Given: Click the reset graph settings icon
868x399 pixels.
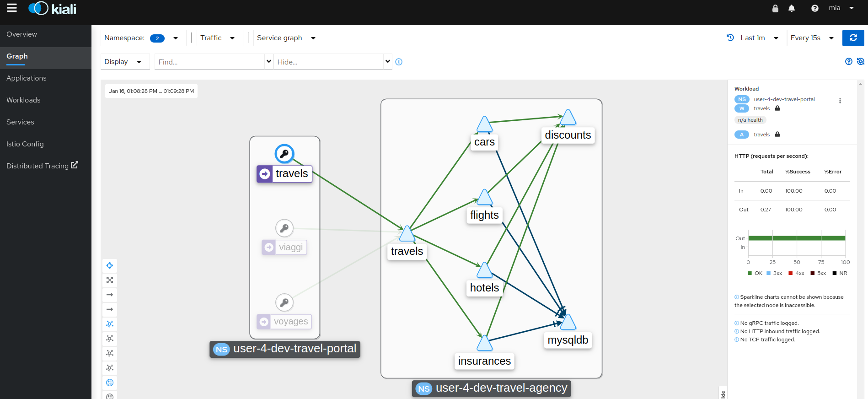Looking at the screenshot, I should [861, 61].
